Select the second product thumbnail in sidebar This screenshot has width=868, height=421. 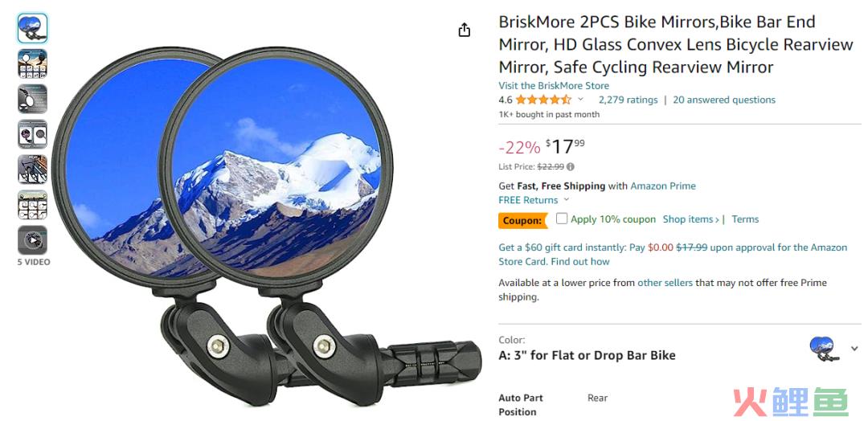click(x=32, y=63)
